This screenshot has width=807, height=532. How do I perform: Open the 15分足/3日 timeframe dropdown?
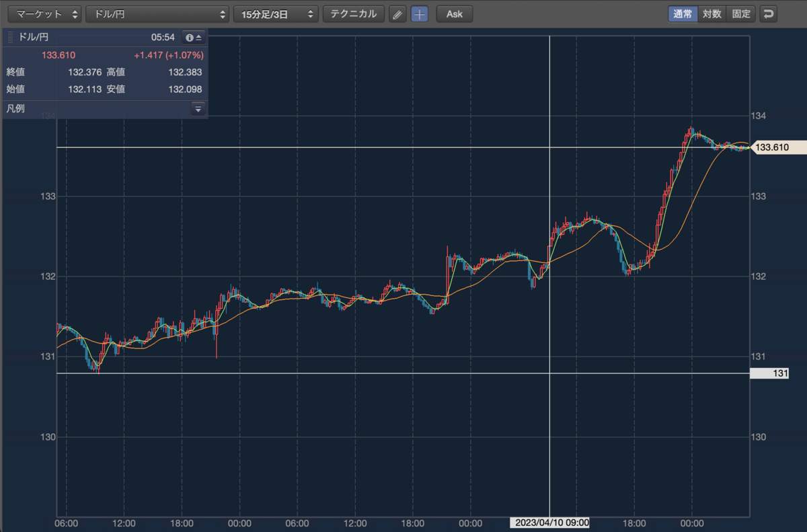tap(276, 14)
